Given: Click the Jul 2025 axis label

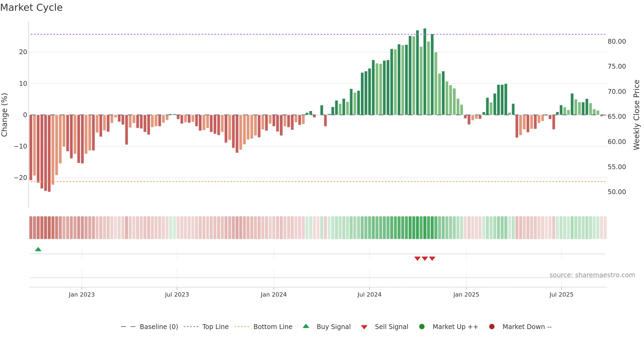Looking at the screenshot, I should [x=561, y=295].
